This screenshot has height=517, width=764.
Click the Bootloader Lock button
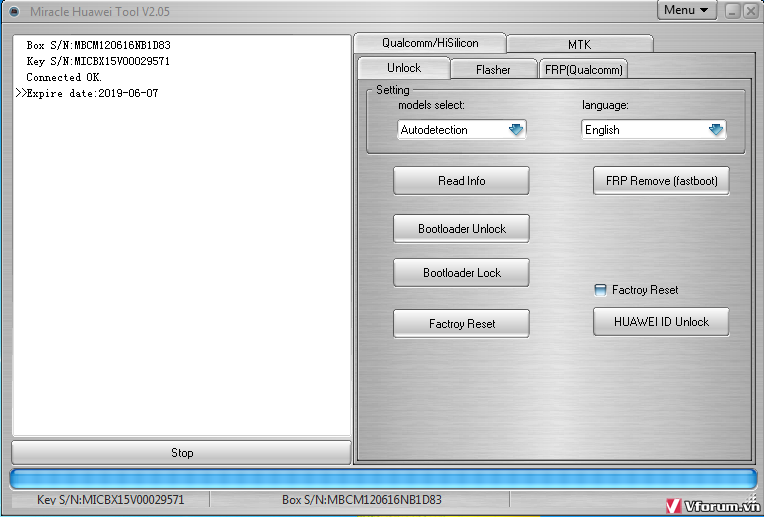[461, 273]
